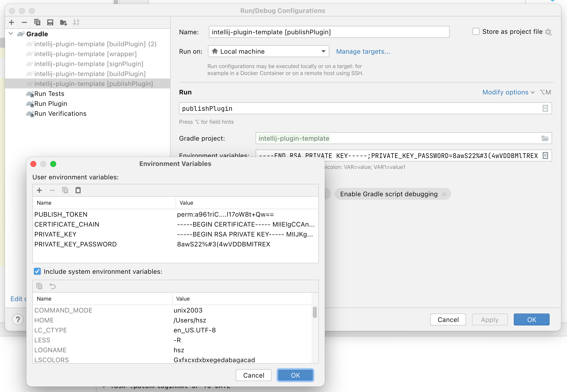567x392 pixels.
Task: Cancel the Run/Debug Configurations dialog
Action: pos(448,319)
